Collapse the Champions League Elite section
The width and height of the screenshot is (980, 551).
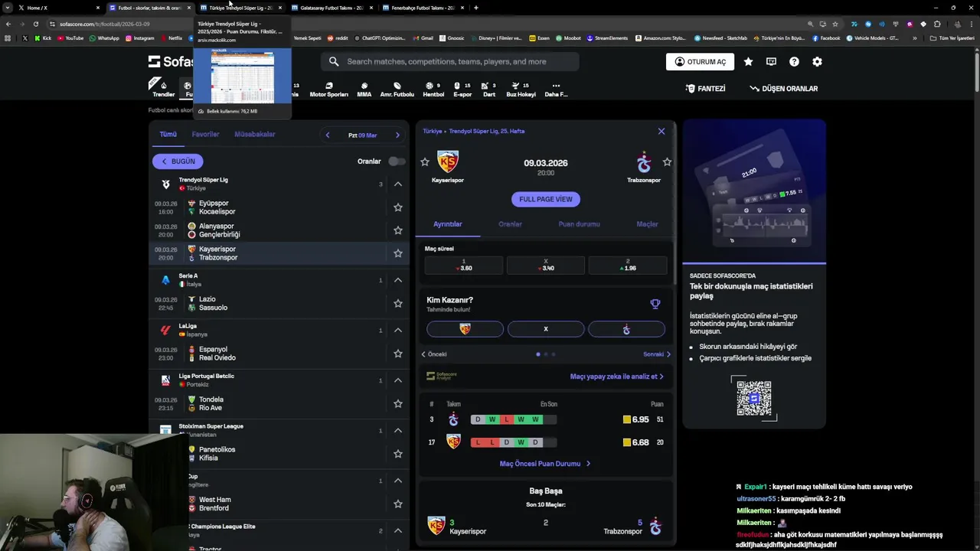398,530
